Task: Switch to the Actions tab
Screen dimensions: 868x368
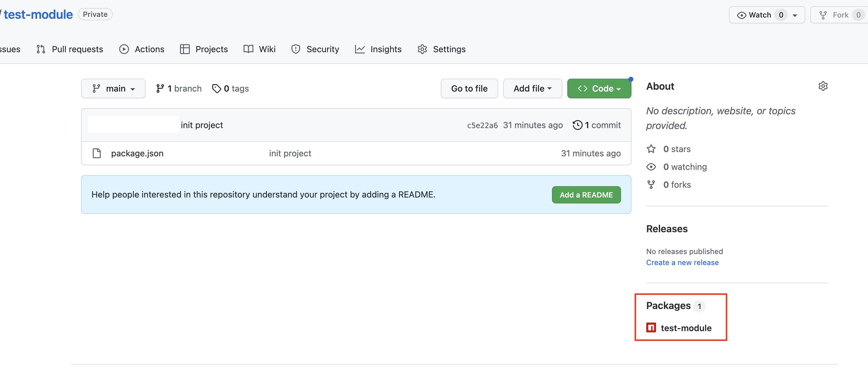Action: 142,49
